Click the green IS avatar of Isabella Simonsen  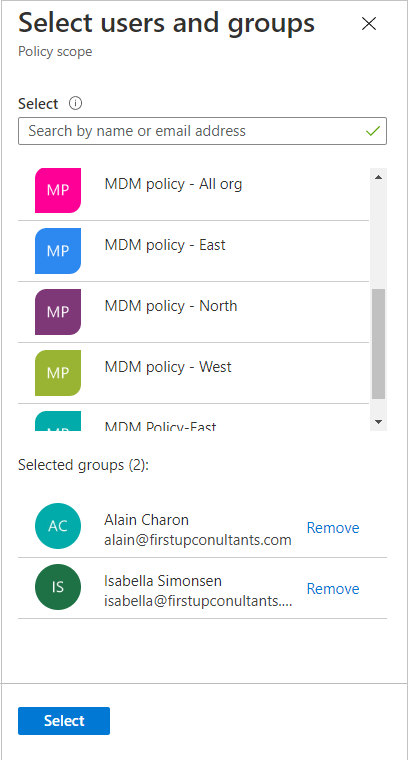58,587
